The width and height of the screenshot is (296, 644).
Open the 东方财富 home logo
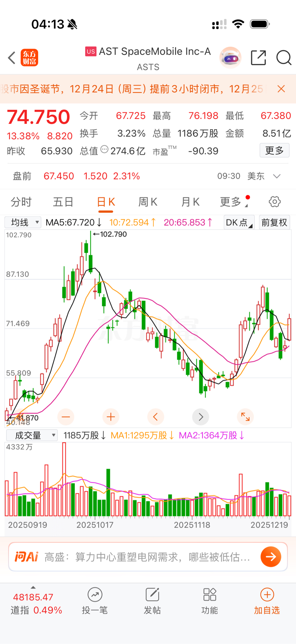29,58
